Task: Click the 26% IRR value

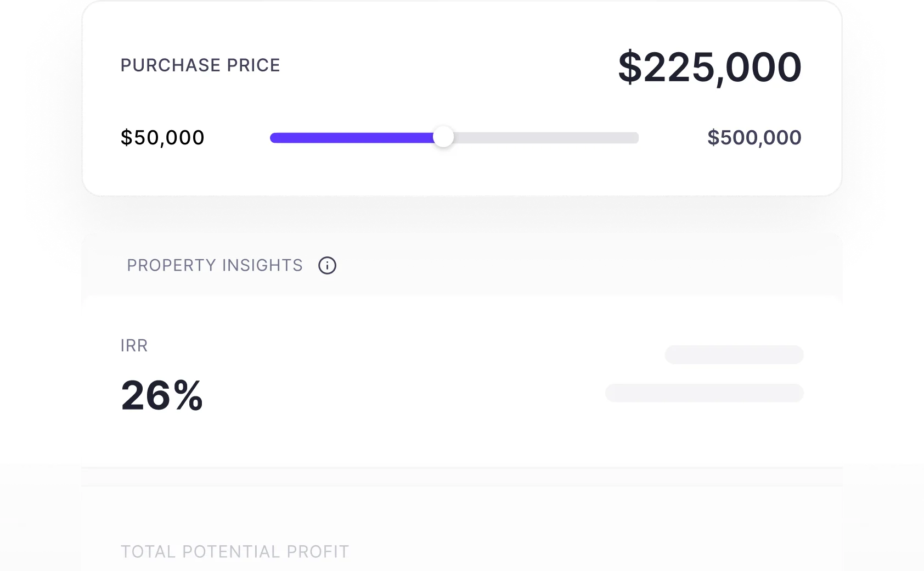Action: click(x=162, y=395)
